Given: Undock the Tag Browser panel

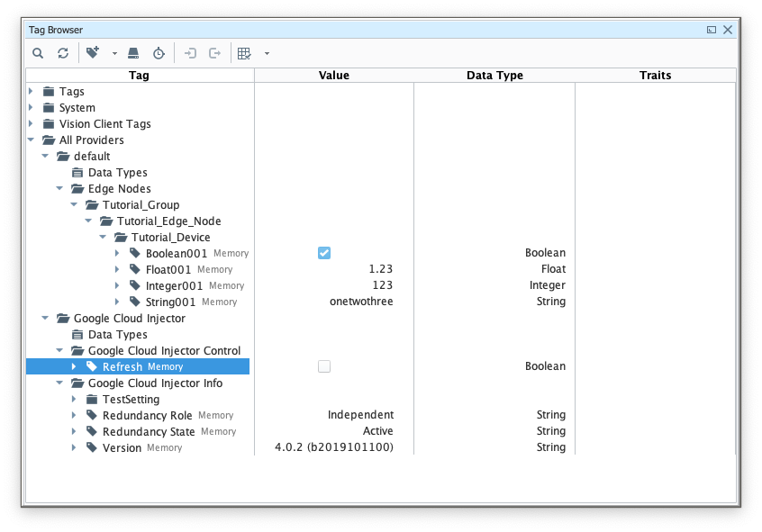Looking at the screenshot, I should click(712, 30).
